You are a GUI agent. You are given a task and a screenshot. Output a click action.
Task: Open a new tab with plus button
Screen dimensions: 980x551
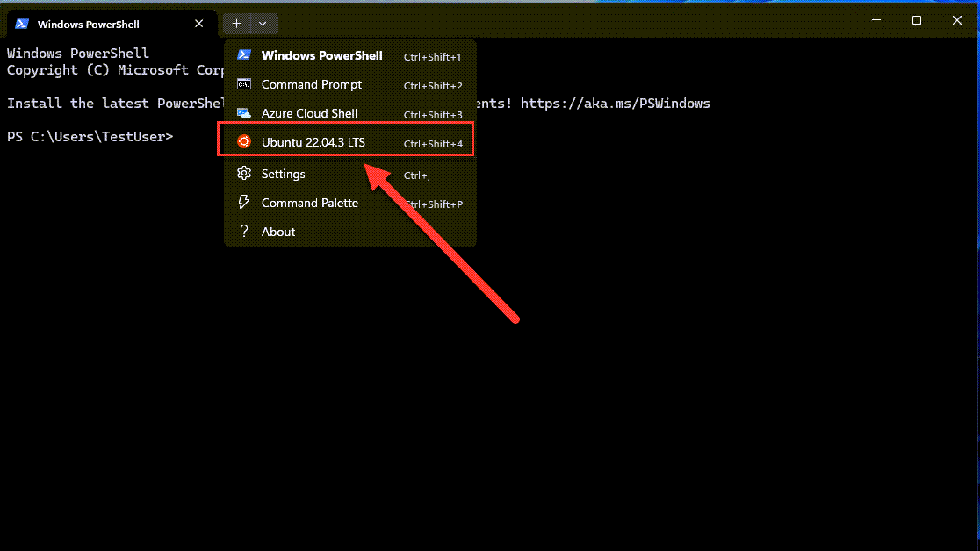point(237,24)
